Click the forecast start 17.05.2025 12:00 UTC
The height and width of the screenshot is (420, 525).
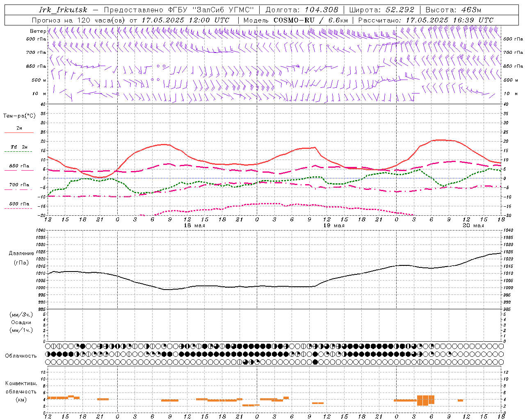pos(185,20)
